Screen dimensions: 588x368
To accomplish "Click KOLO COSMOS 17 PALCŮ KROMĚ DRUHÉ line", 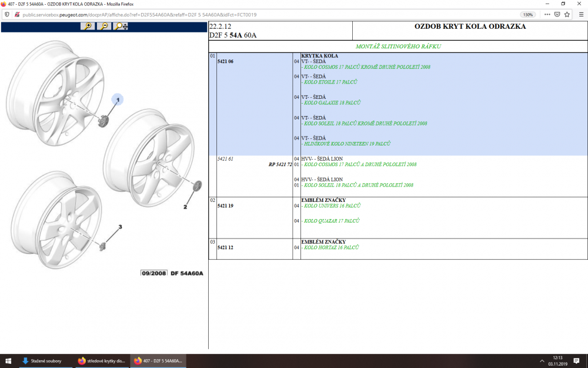I will [366, 67].
